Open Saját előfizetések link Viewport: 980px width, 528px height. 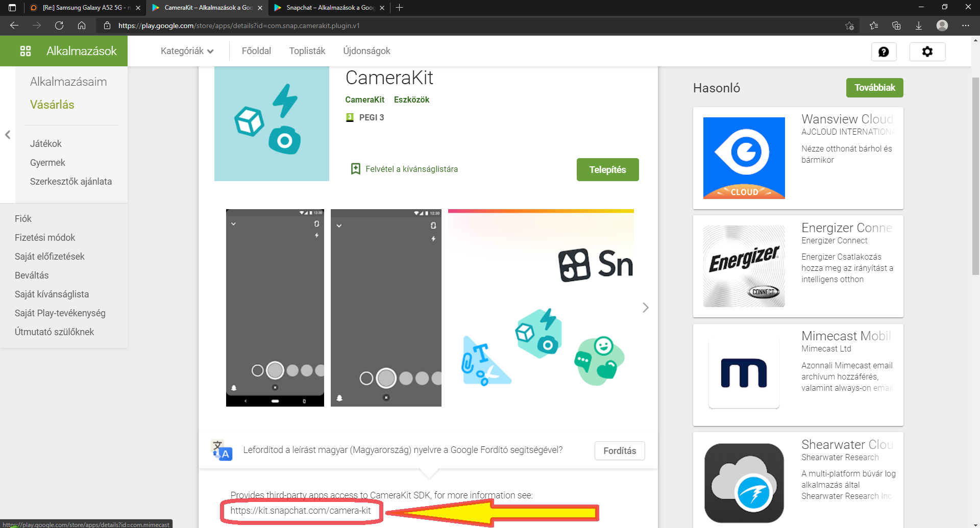pyautogui.click(x=50, y=256)
